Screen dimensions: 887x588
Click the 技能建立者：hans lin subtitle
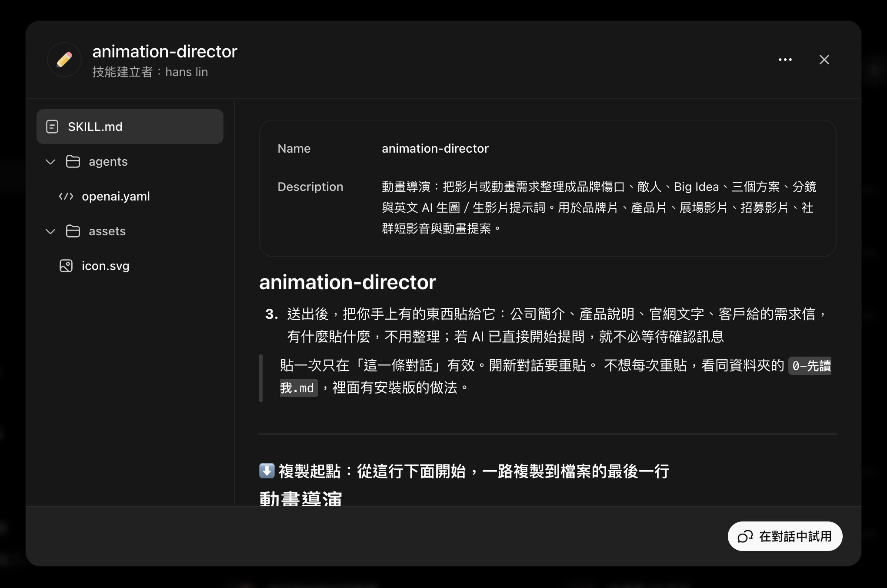[150, 72]
